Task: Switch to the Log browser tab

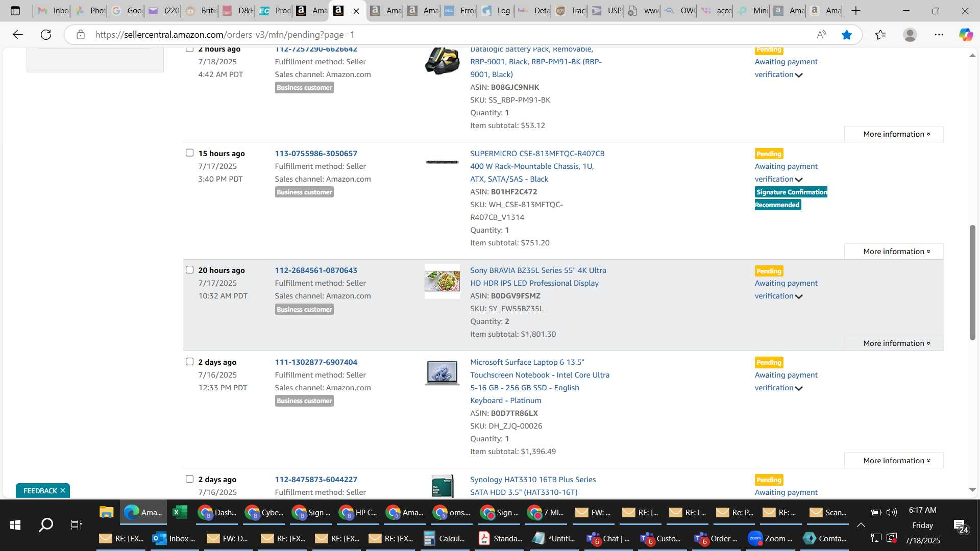Action: click(496, 11)
